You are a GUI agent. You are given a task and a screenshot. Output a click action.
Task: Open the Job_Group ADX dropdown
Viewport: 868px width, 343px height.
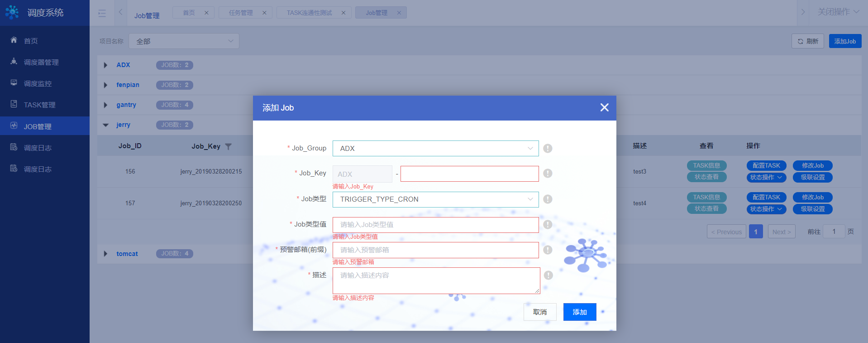(435, 148)
